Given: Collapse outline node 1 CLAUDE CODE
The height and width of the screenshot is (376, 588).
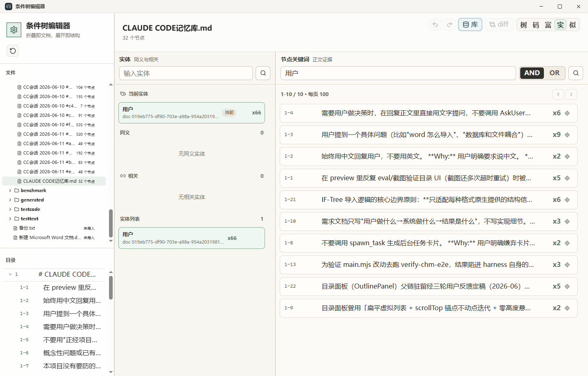Looking at the screenshot, I should tap(10, 274).
